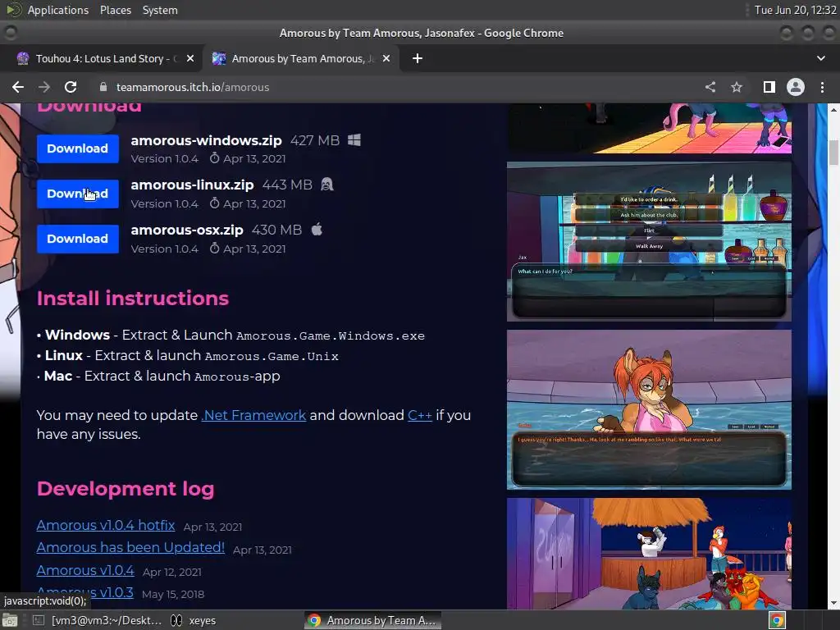The height and width of the screenshot is (630, 840).
Task: Bookmark this page with the star icon
Action: click(x=737, y=87)
